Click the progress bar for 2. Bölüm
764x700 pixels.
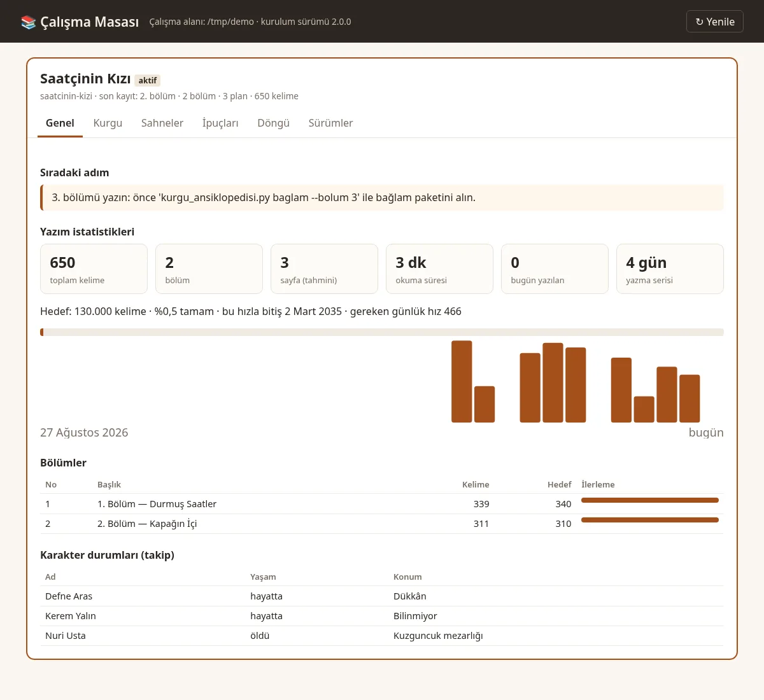click(650, 520)
